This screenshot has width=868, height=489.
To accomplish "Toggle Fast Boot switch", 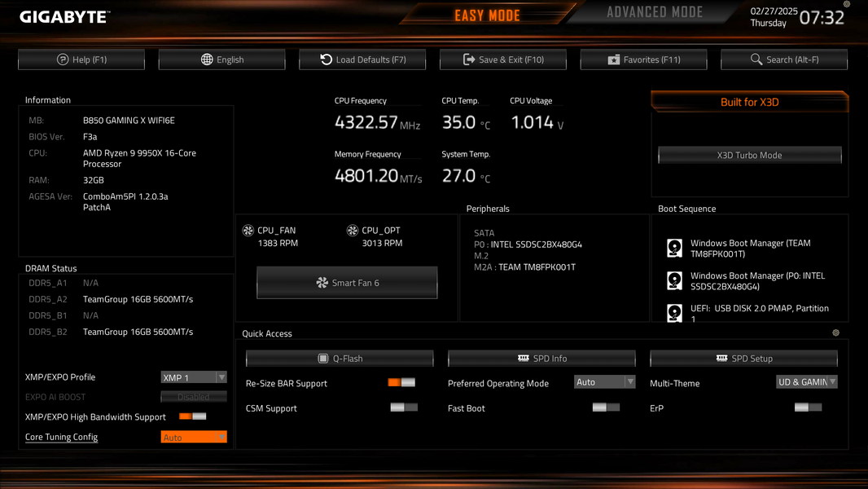I will click(x=606, y=407).
